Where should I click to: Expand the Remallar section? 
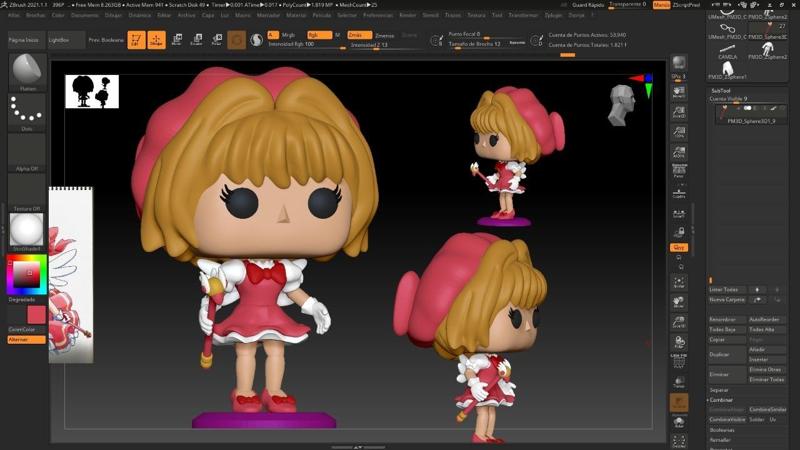click(720, 440)
